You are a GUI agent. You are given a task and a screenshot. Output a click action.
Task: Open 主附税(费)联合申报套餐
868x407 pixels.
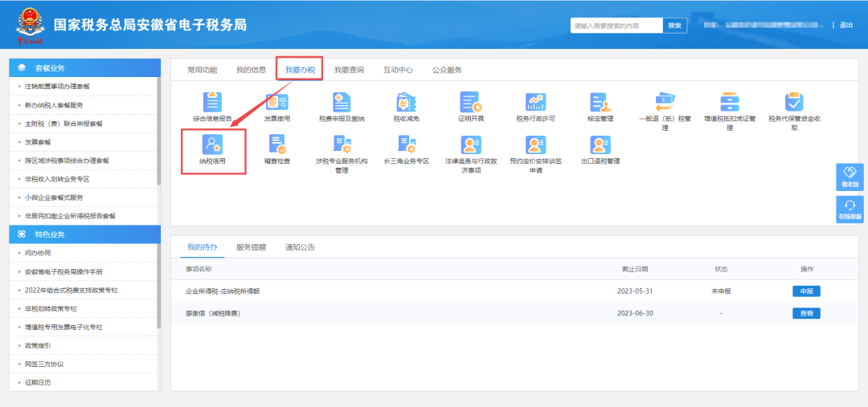[x=63, y=124]
